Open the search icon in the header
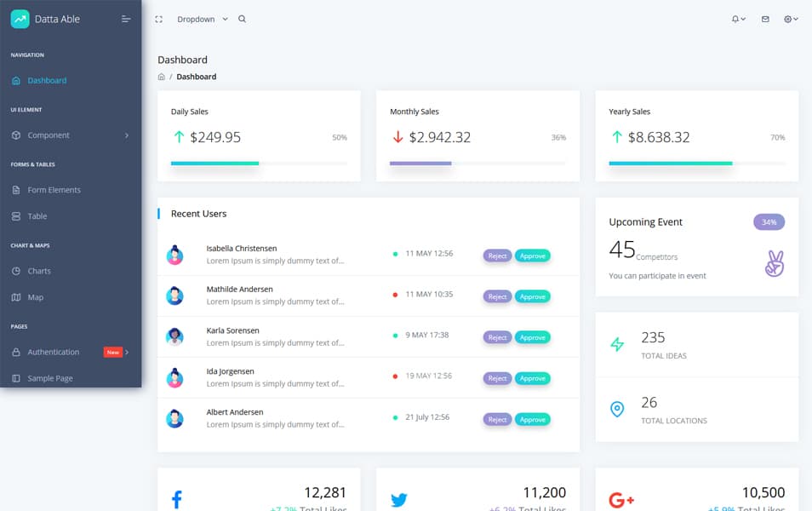Image resolution: width=812 pixels, height=511 pixels. click(242, 18)
